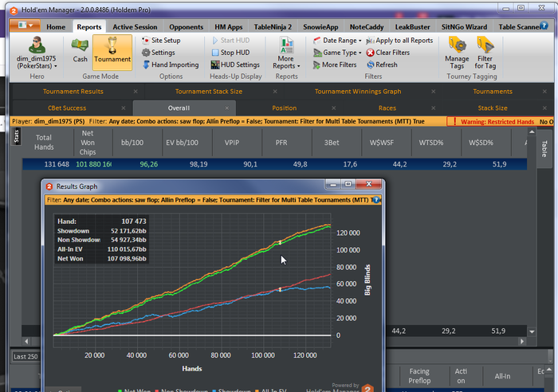The height and width of the screenshot is (392, 558).
Task: Open Game Type filter dropdown
Action: pyautogui.click(x=337, y=53)
